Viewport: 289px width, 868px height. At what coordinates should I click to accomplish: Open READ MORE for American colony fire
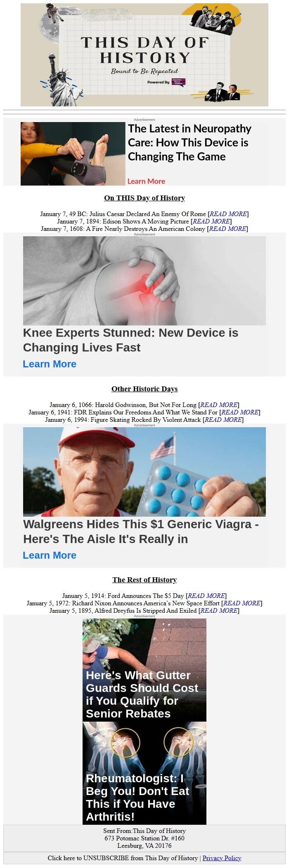click(228, 229)
